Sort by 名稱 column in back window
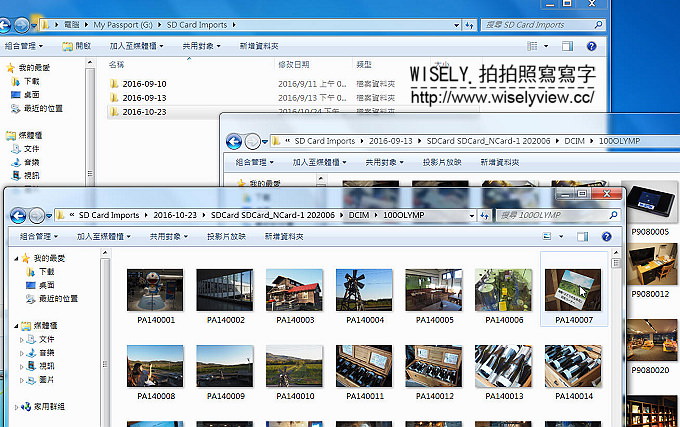This screenshot has height=427, width=680. 116,65
